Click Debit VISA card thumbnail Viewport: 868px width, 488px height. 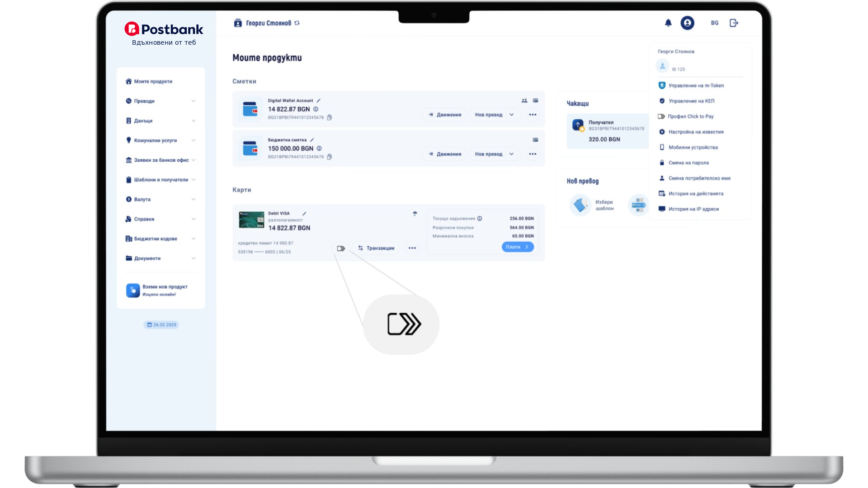click(x=251, y=220)
